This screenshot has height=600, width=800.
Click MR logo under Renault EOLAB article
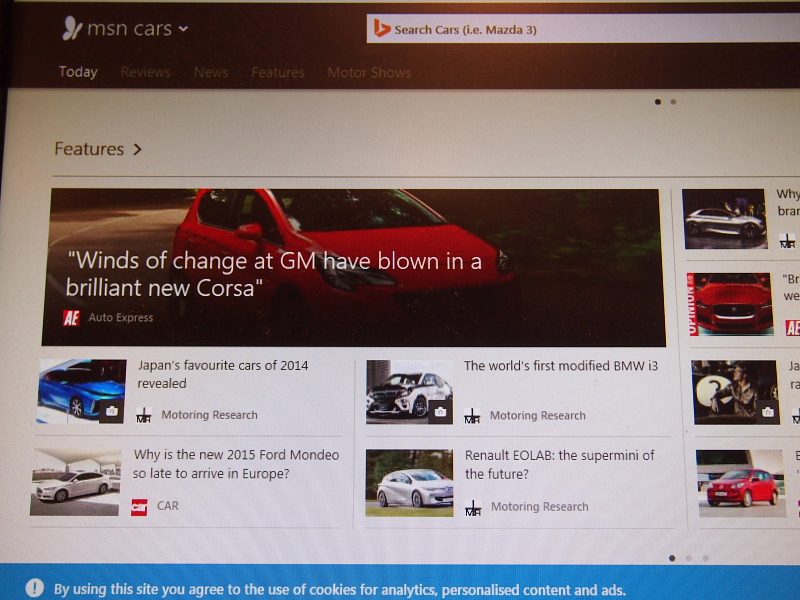tap(473, 508)
